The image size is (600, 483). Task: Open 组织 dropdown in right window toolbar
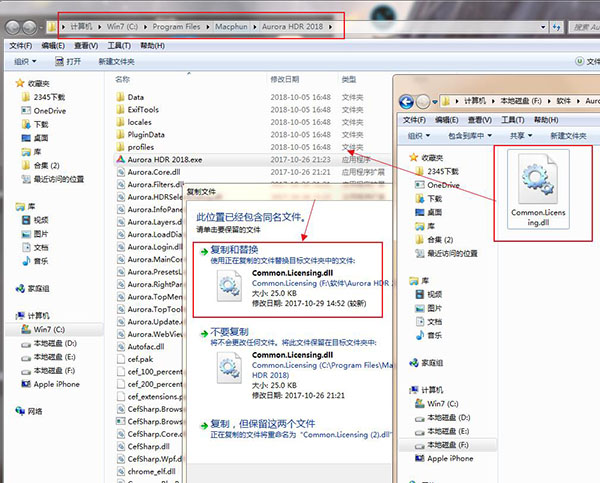click(419, 136)
